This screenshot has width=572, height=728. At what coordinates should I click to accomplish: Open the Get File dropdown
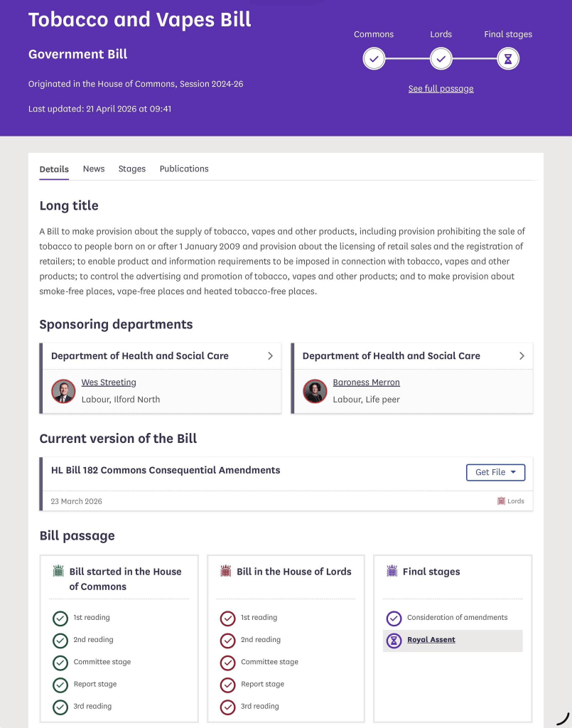pos(495,472)
